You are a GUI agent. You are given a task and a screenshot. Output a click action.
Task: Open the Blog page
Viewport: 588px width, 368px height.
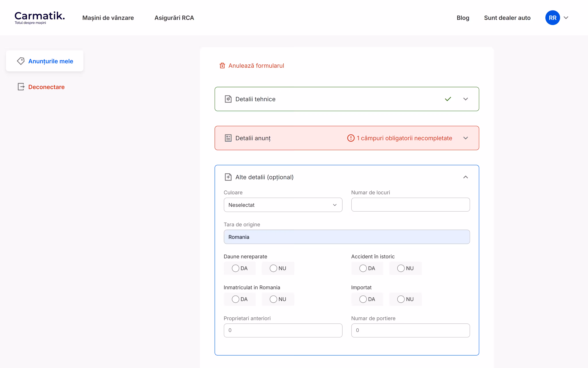pyautogui.click(x=463, y=18)
